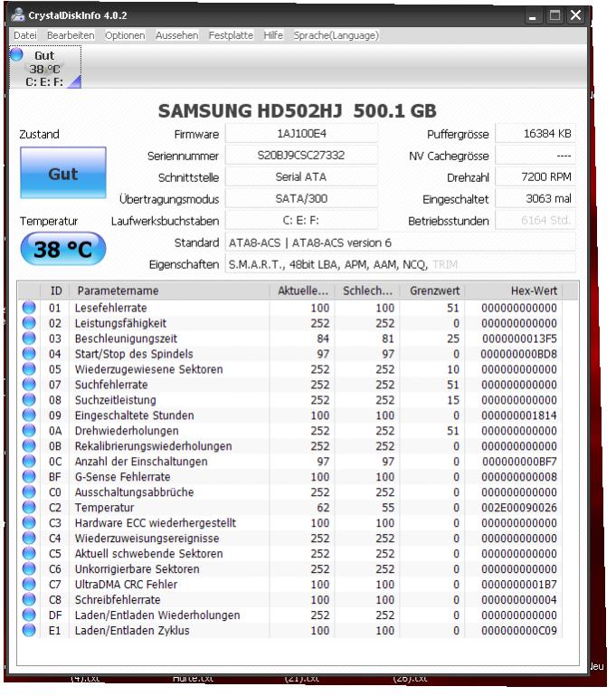Click the status icon for Hardware ECC wiederhergestellt
This screenshot has height=696, width=616.
[29, 522]
